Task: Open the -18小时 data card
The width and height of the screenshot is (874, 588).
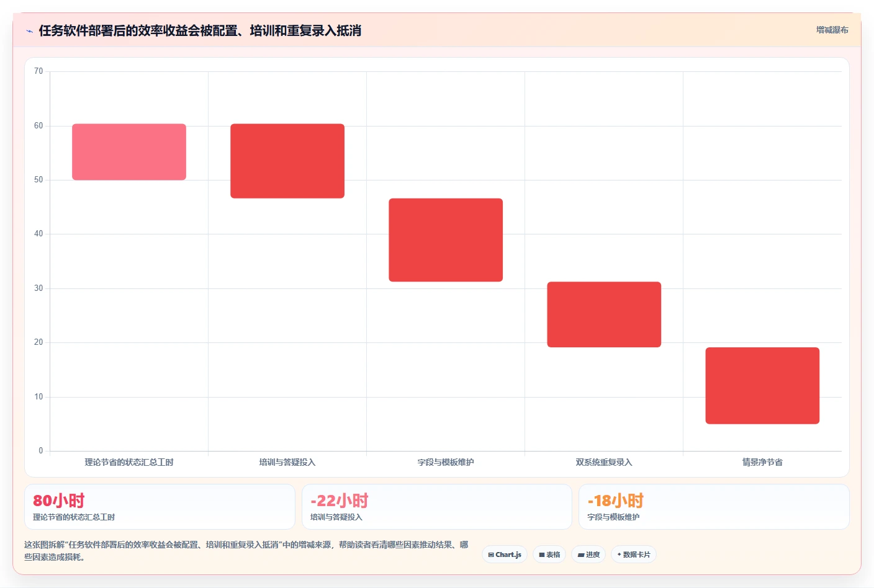Action: [714, 507]
